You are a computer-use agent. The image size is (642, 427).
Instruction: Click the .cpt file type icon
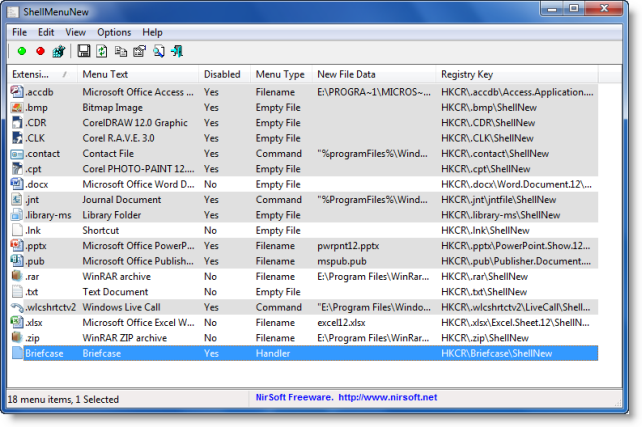[17, 169]
